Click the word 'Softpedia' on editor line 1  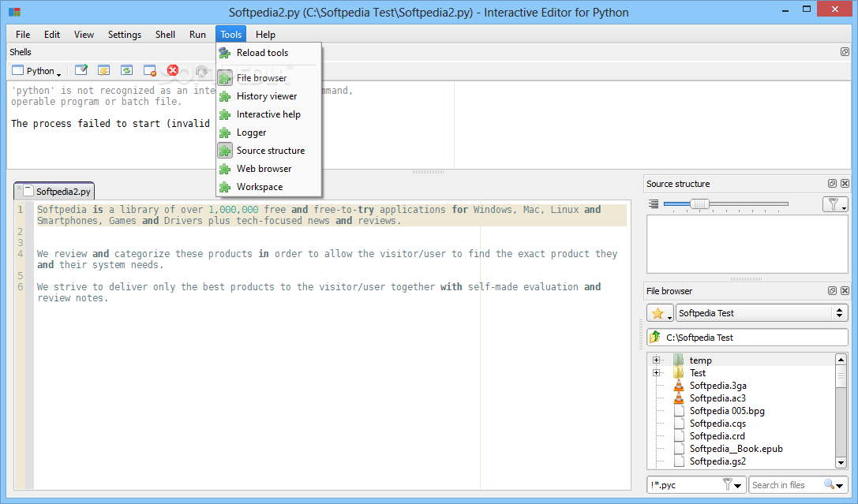62,209
